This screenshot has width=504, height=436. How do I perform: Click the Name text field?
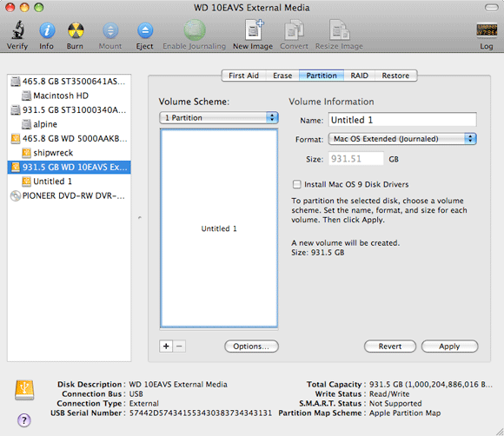(x=402, y=120)
